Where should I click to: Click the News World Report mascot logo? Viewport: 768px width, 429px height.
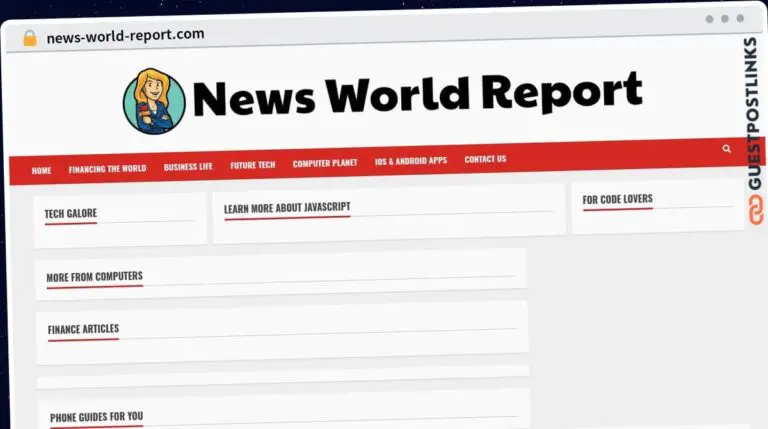click(154, 101)
